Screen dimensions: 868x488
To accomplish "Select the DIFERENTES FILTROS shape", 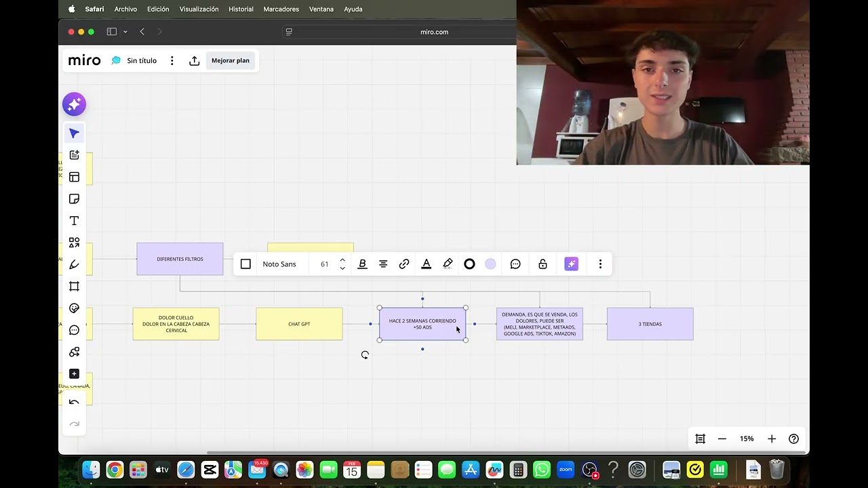I will pos(180,259).
